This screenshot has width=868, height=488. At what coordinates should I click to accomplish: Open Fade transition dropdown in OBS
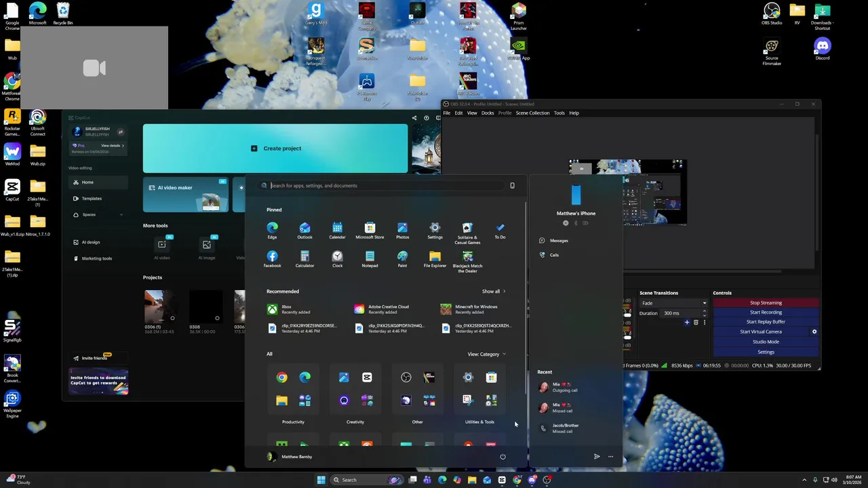click(673, 303)
